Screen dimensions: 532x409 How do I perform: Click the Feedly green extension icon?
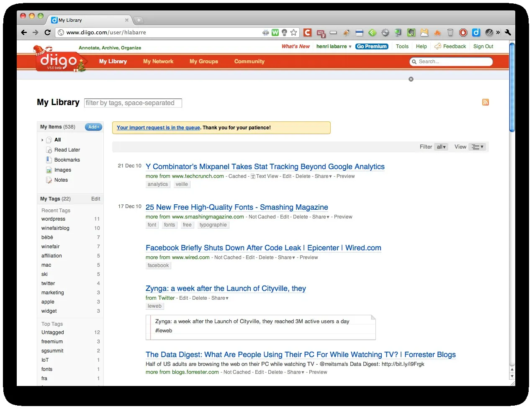coord(372,32)
